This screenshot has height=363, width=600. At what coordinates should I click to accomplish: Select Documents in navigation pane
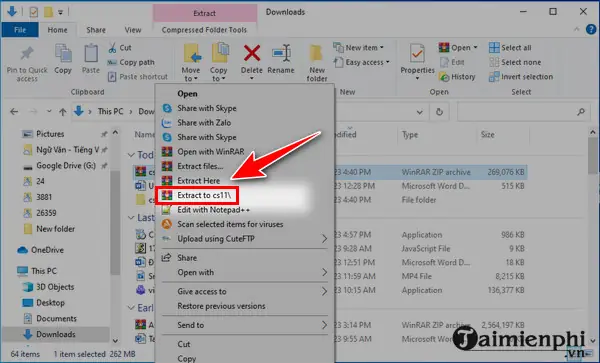[56, 318]
